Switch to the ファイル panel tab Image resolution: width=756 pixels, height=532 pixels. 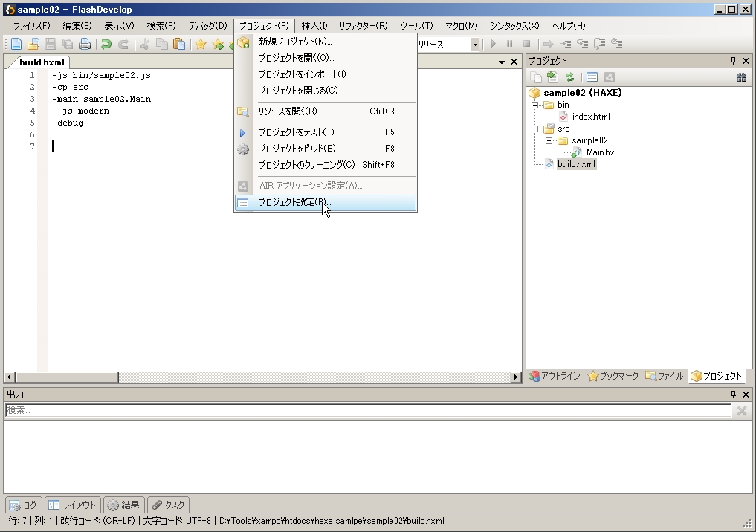[x=665, y=376]
